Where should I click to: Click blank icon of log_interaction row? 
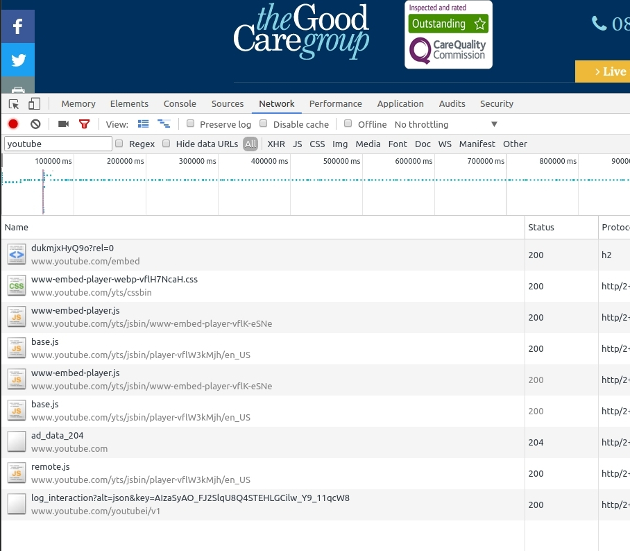pyautogui.click(x=16, y=504)
